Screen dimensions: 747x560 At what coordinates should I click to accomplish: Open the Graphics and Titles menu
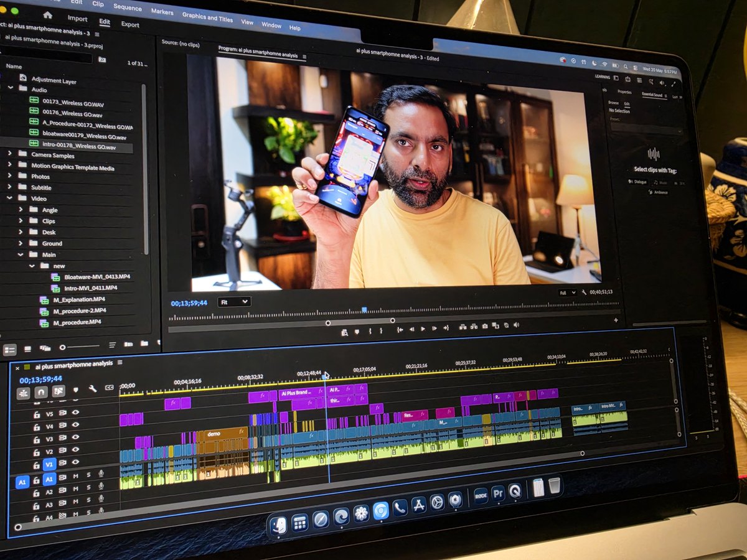pos(207,17)
